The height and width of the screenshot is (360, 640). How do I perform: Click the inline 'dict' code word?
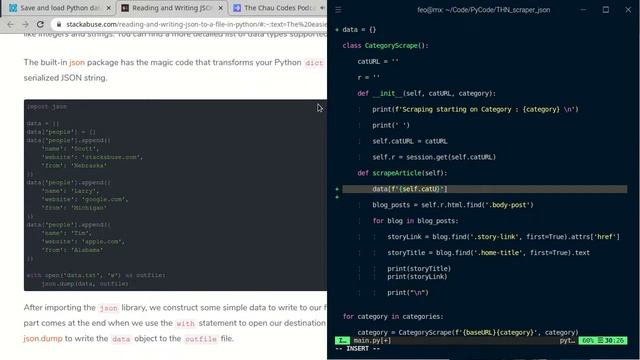click(314, 63)
